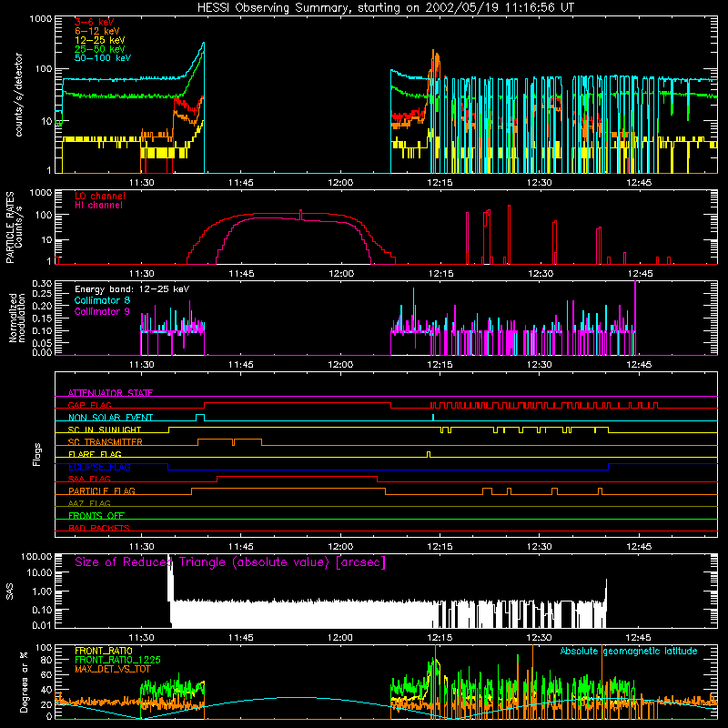The height and width of the screenshot is (728, 728).
Task: Click "11:45" tick label under particle rates panel
Action: point(241,274)
